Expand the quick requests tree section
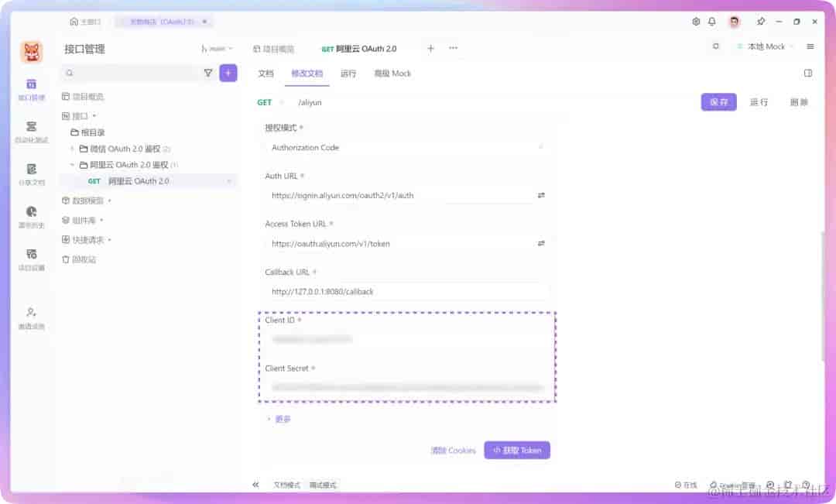 [x=109, y=240]
